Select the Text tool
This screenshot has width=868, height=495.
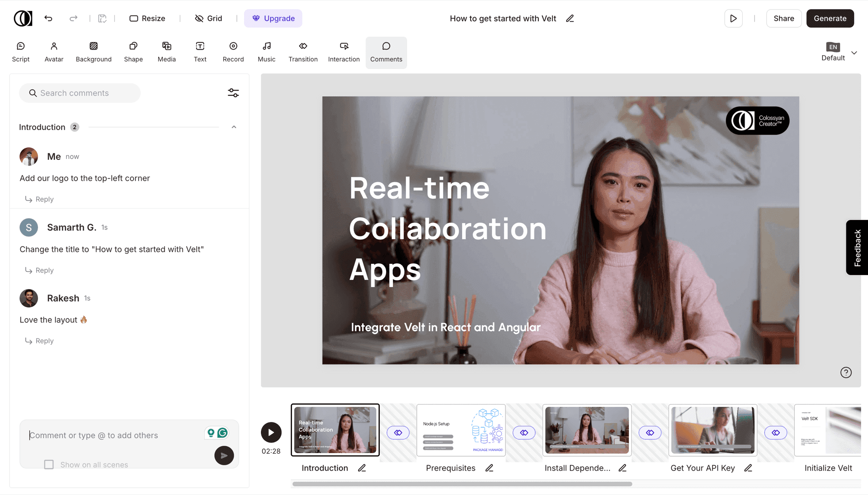point(200,52)
